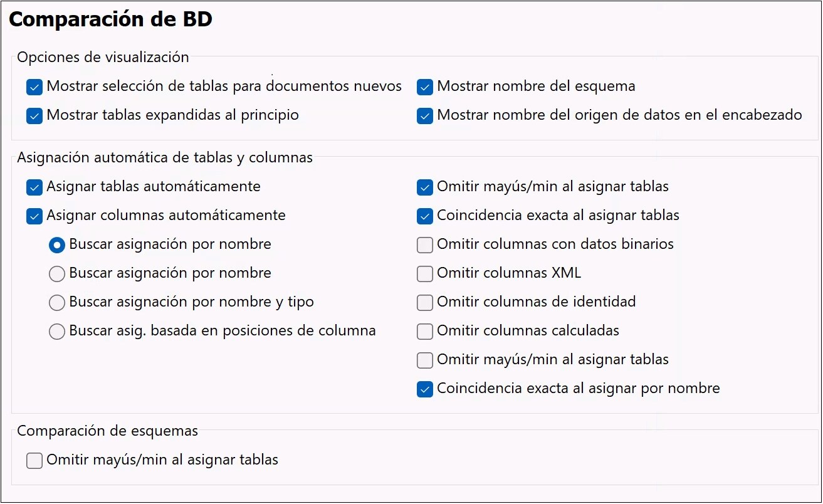Select 'Buscar asignación por nombre y tipo'
823x504 pixels.
pos(57,303)
